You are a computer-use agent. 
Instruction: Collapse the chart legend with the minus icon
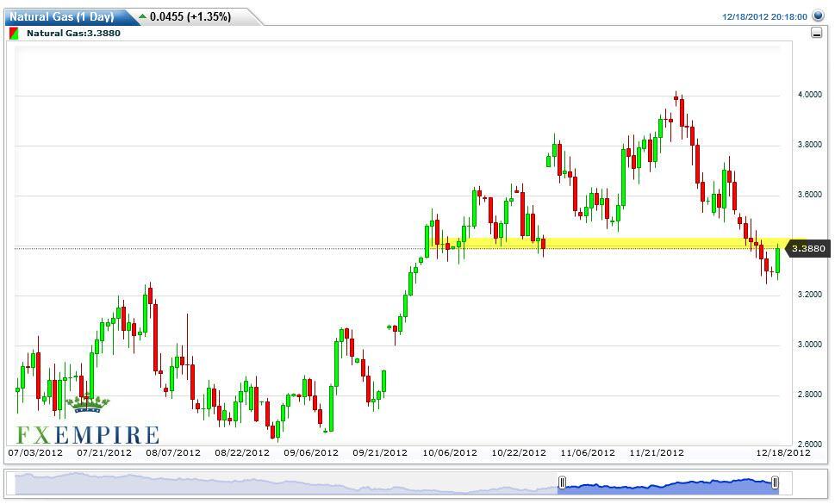click(816, 33)
